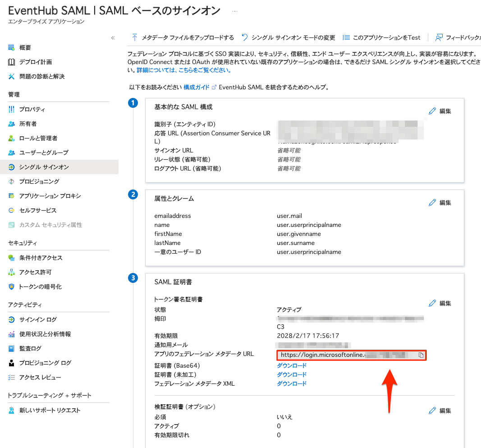Click the 新しいサポート リクエスト icon
This screenshot has width=481, height=448.
pyautogui.click(x=11, y=410)
